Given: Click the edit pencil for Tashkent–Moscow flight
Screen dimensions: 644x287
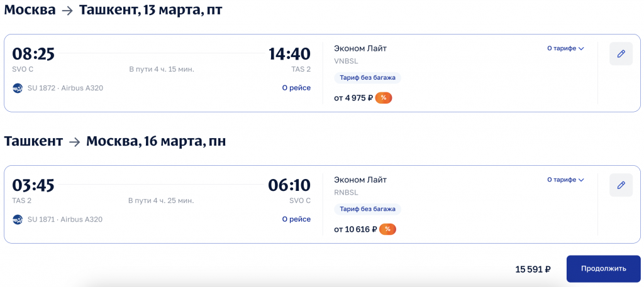Looking at the screenshot, I should pos(621,185).
